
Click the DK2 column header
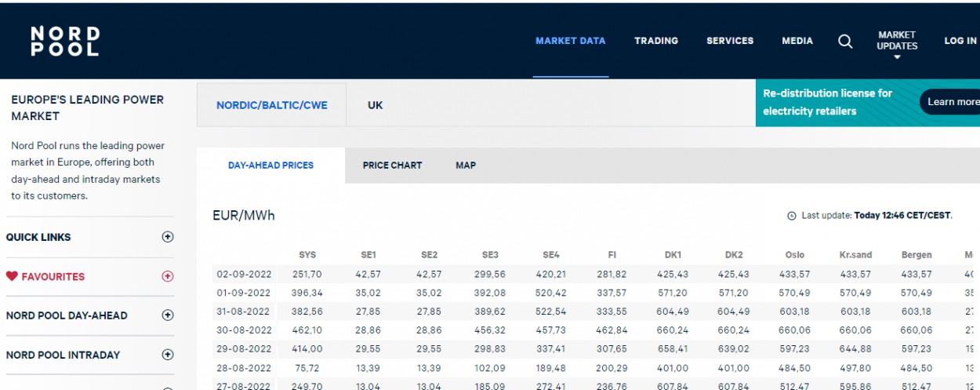tap(734, 255)
